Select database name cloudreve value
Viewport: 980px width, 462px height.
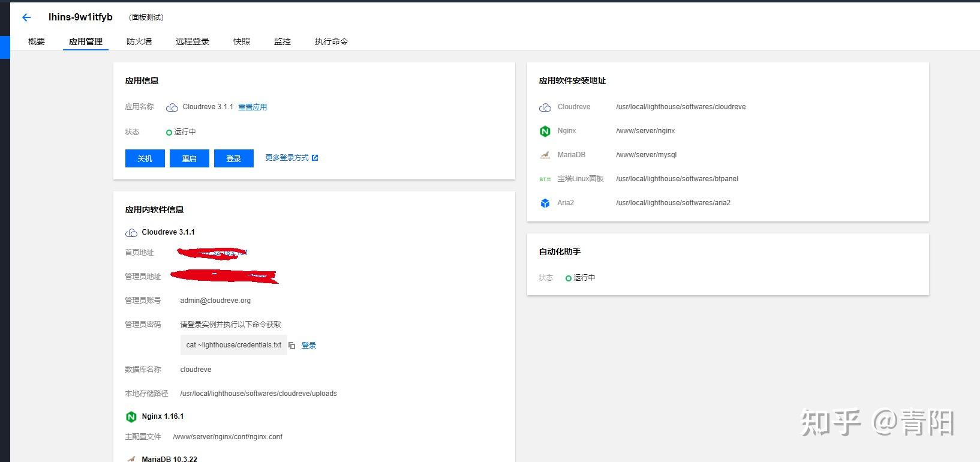pos(196,370)
